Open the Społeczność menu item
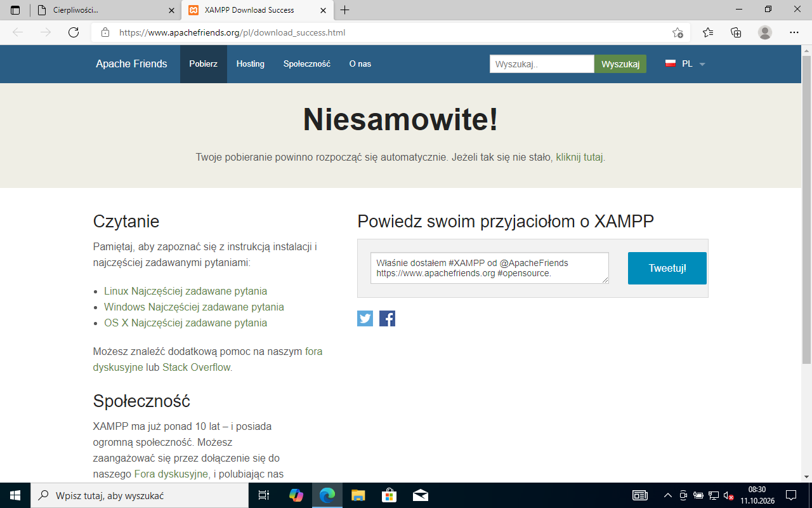 [x=307, y=64]
